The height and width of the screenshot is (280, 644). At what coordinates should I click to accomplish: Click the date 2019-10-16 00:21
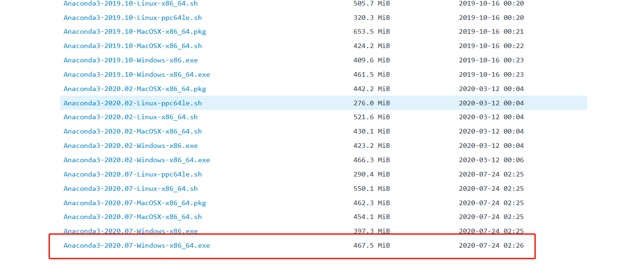[491, 32]
